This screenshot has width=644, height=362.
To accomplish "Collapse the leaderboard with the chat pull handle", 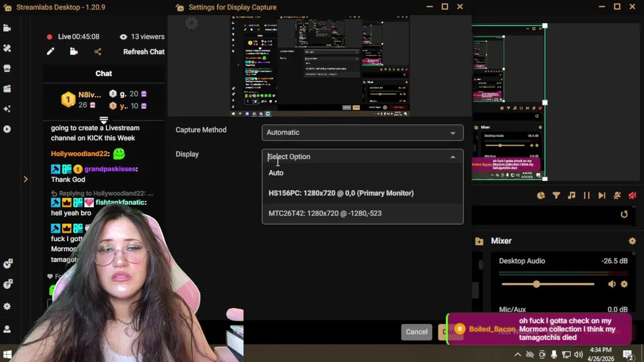I will pyautogui.click(x=104, y=120).
